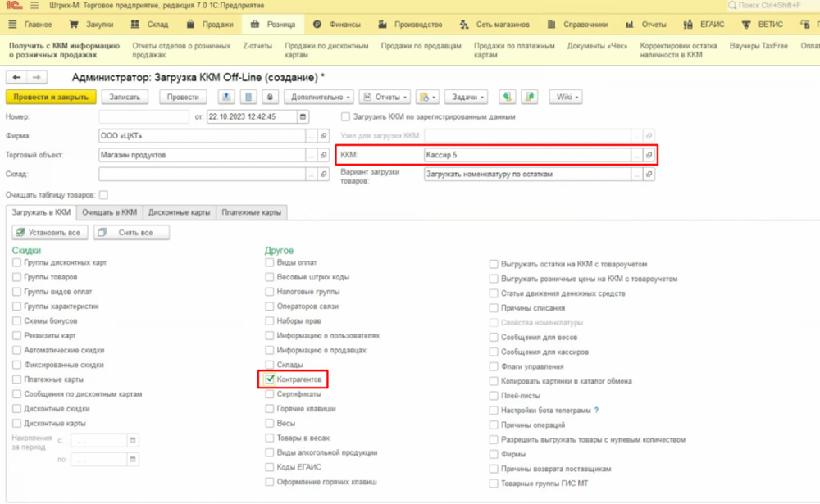Click into the Номер input field
The image size is (820, 504).
[x=144, y=117]
